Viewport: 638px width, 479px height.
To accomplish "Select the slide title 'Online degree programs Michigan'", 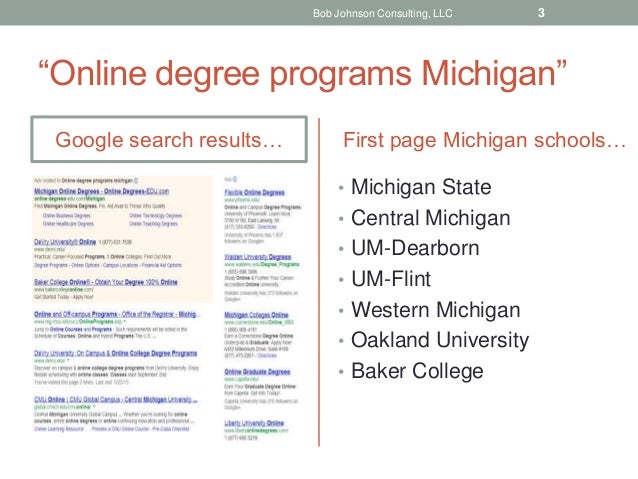I will point(302,74).
